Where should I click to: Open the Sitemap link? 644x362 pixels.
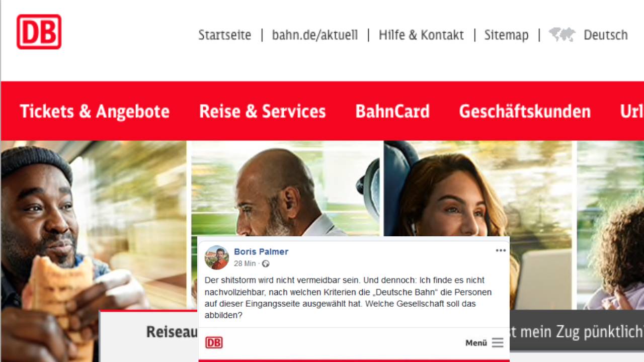click(506, 35)
